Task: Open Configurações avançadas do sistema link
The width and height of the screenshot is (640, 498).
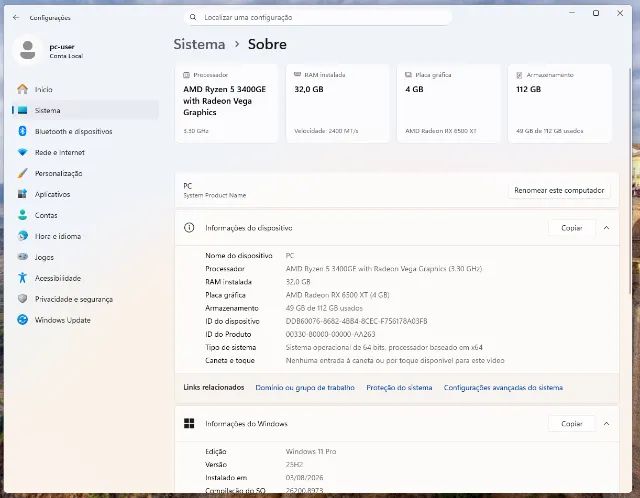Action: pos(503,387)
